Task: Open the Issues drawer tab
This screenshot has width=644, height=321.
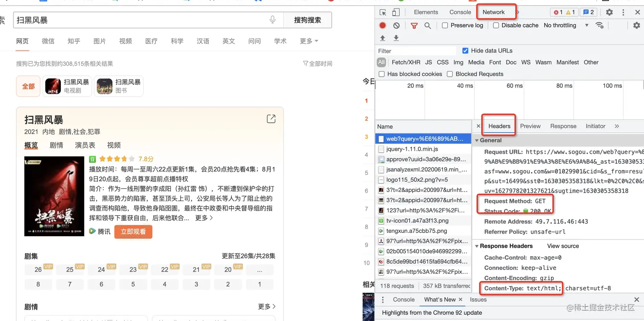Action: tap(478, 300)
